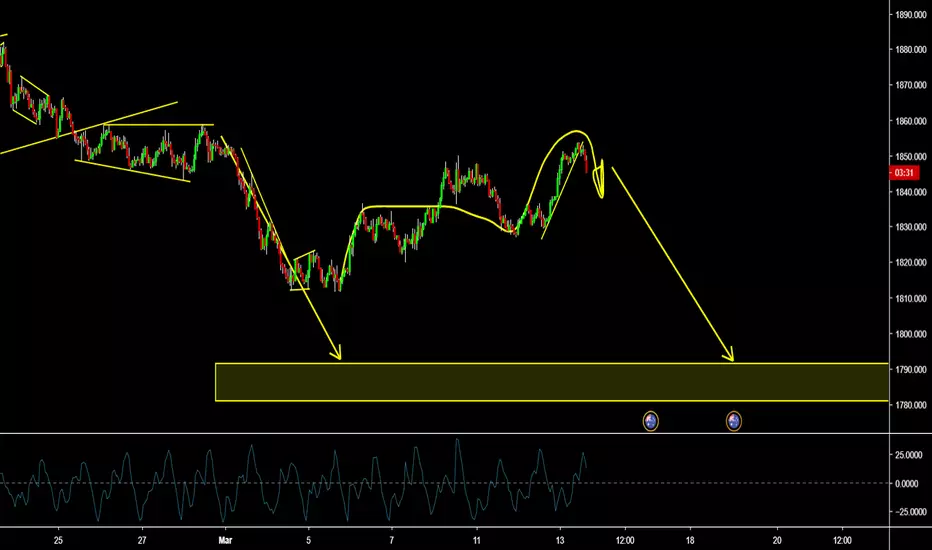The width and height of the screenshot is (932, 550).
Task: Click the 5 date label on time axis
Action: click(308, 540)
